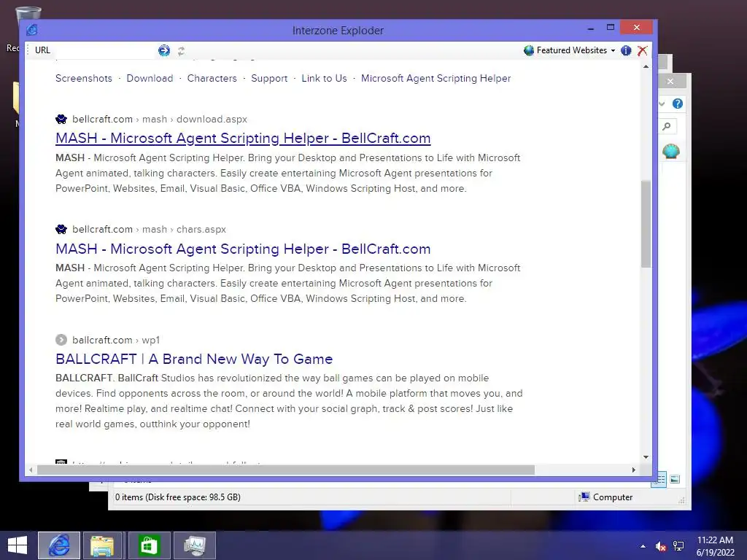The image size is (747, 560).
Task: Click the muted volume tray icon
Action: (x=661, y=546)
